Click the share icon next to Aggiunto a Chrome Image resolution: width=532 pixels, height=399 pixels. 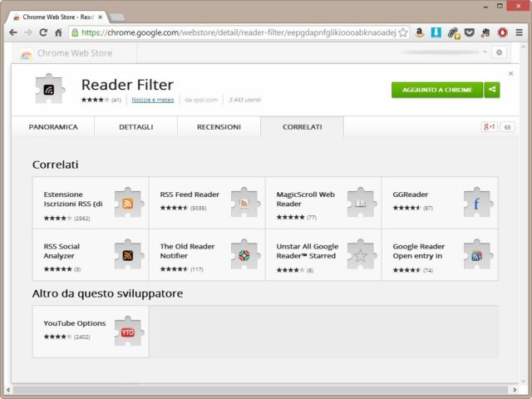click(x=492, y=90)
